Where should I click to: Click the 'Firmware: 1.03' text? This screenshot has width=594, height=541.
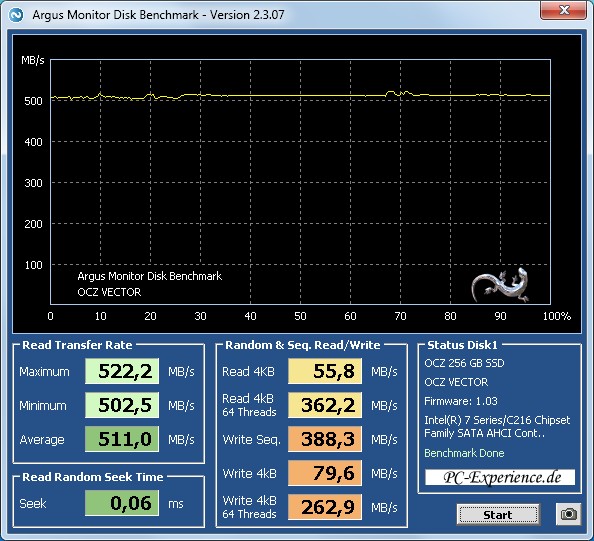click(461, 401)
